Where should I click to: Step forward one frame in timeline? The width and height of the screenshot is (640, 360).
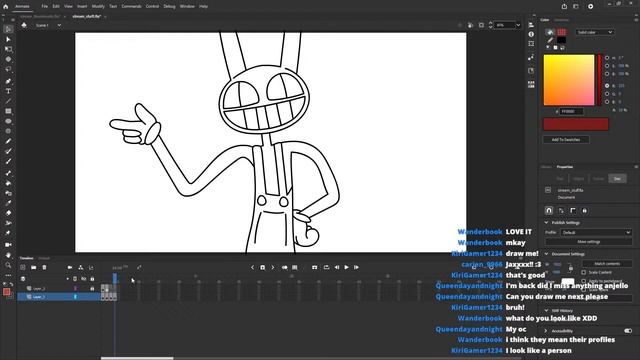[x=356, y=267]
